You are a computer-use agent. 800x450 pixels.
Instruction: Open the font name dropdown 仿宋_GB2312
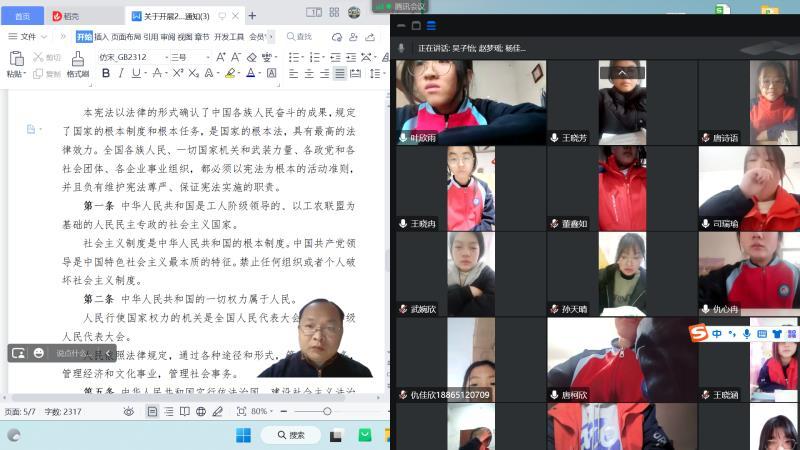point(128,57)
